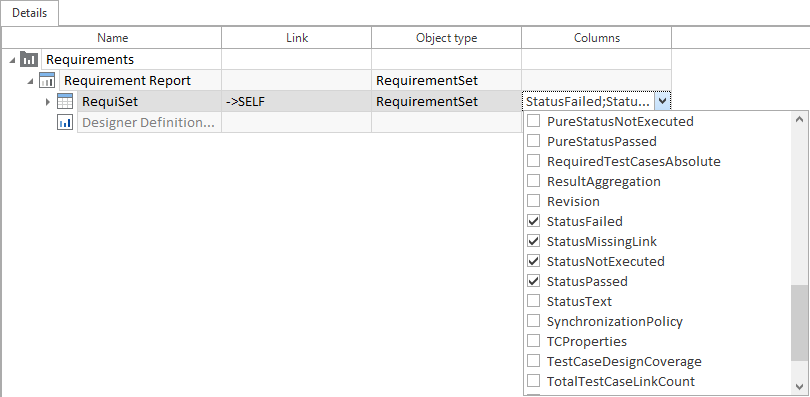
Task: Select the Designer Definition tree item
Action: [149, 123]
